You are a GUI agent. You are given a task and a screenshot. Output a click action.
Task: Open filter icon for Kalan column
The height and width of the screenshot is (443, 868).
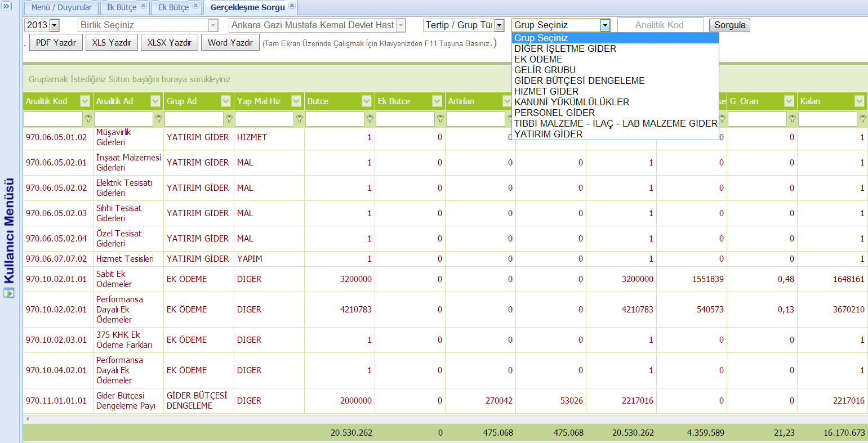coord(863,119)
